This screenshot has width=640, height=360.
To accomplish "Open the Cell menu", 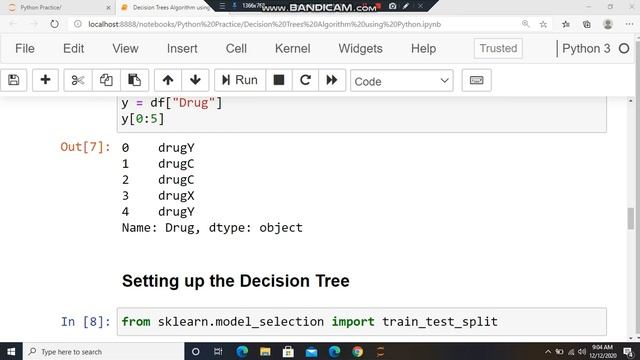I will [x=236, y=49].
